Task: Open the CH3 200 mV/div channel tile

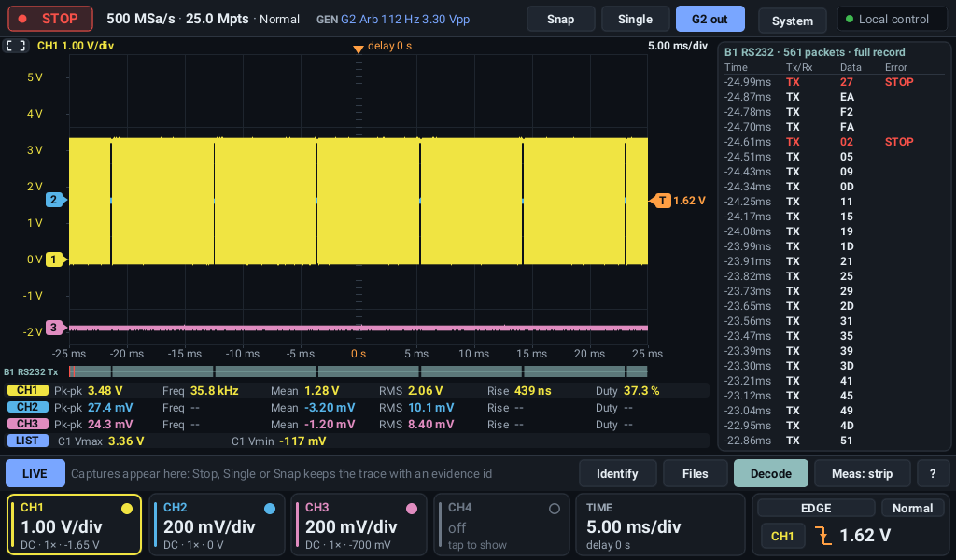Action: [x=358, y=525]
